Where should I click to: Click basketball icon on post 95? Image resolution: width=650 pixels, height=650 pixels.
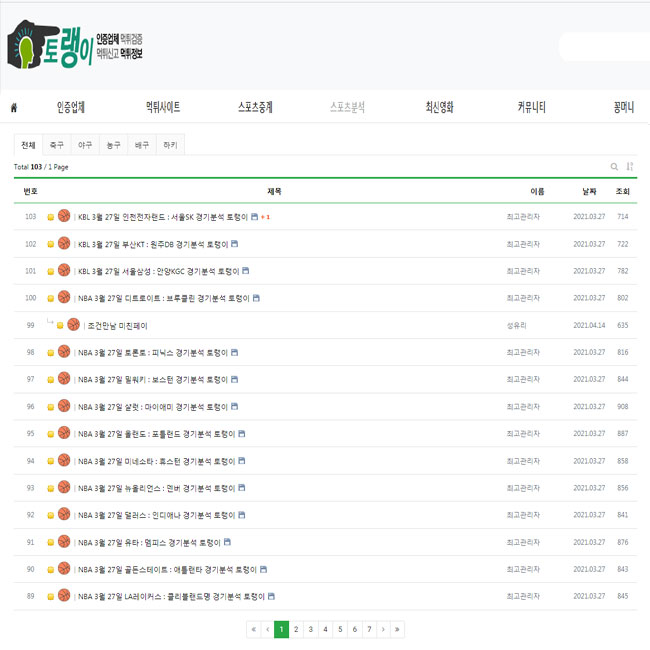[x=64, y=433]
